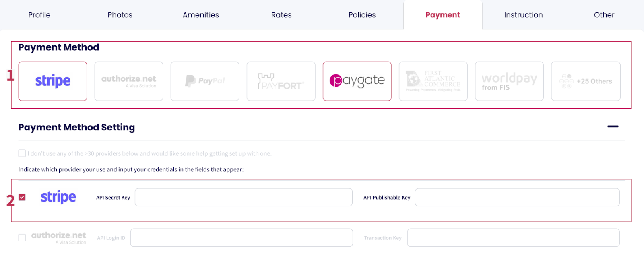Open the Instruction tab
This screenshot has height=258, width=644.
point(523,15)
